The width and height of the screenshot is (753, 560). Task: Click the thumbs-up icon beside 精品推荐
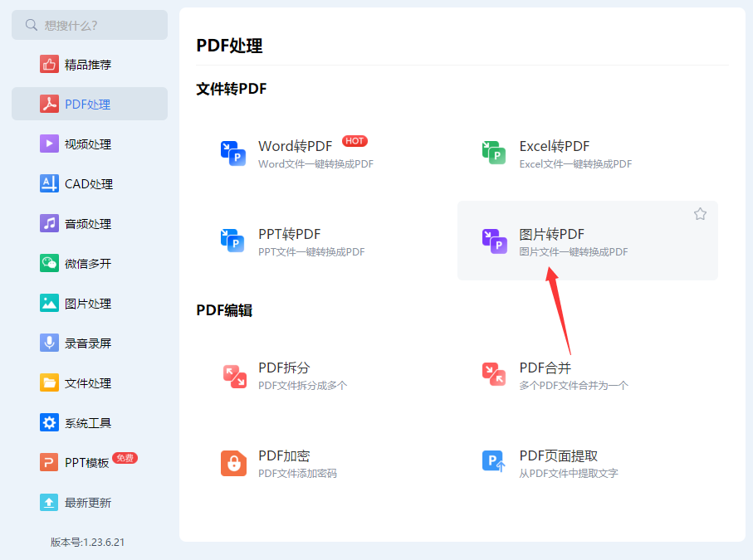(49, 65)
